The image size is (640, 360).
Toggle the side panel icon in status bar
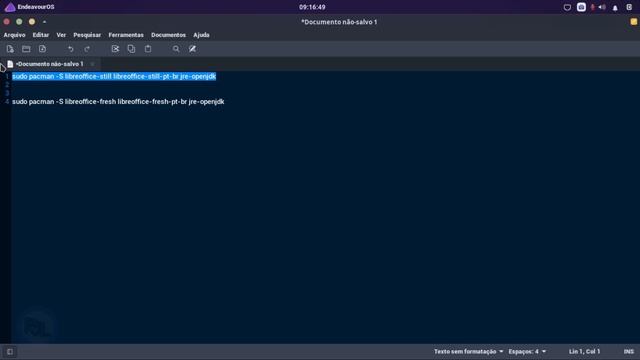click(x=10, y=351)
